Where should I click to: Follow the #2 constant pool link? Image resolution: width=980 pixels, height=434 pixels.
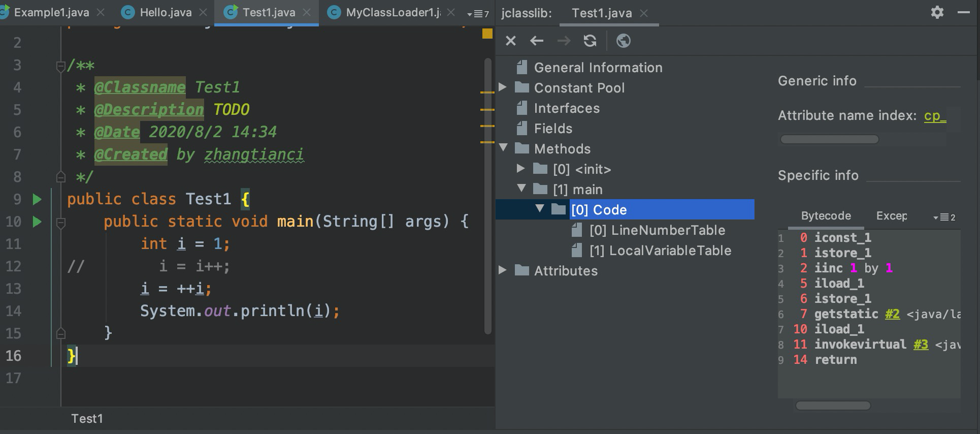coord(892,314)
